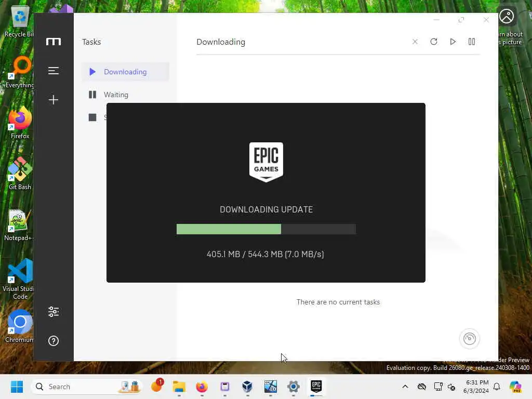
Task: Open Firefox desktop shortcut
Action: [20, 123]
